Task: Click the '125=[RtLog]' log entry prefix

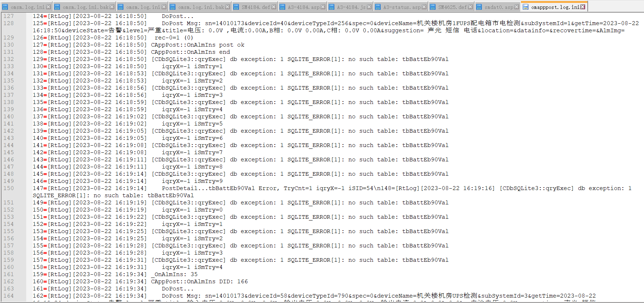Action: [x=52, y=23]
